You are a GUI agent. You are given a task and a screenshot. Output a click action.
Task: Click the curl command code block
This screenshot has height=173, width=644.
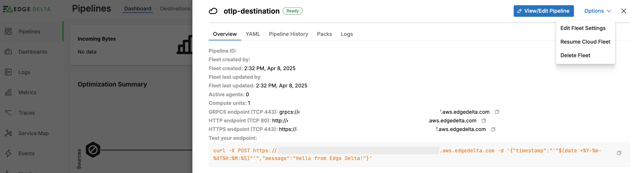coord(419,155)
